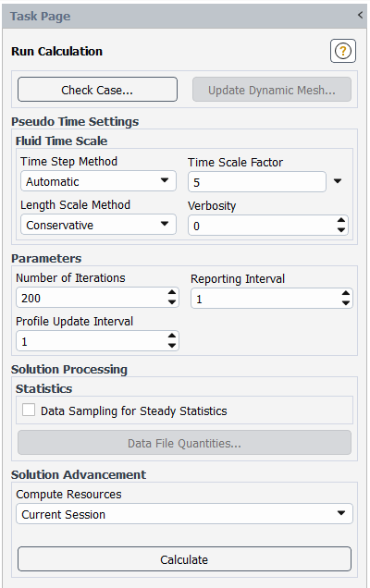
Task: Decrease the Reporting Interval spinner
Action: pos(346,302)
